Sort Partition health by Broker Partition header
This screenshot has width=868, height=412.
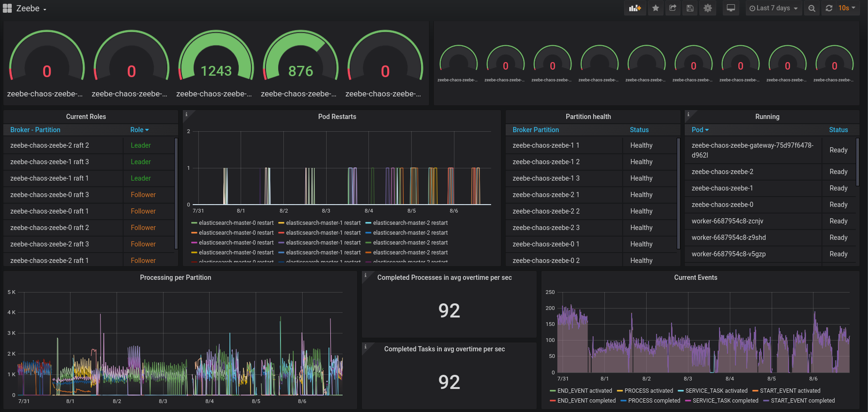pyautogui.click(x=536, y=130)
